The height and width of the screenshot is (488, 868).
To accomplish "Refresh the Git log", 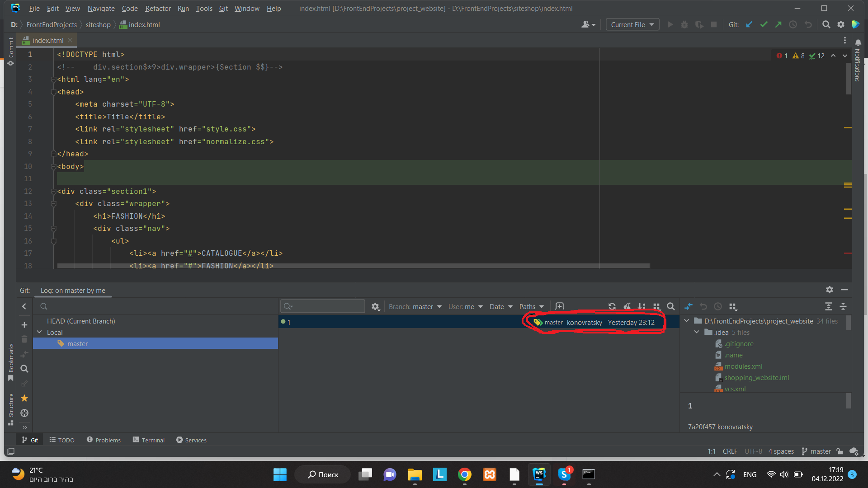I will point(612,307).
